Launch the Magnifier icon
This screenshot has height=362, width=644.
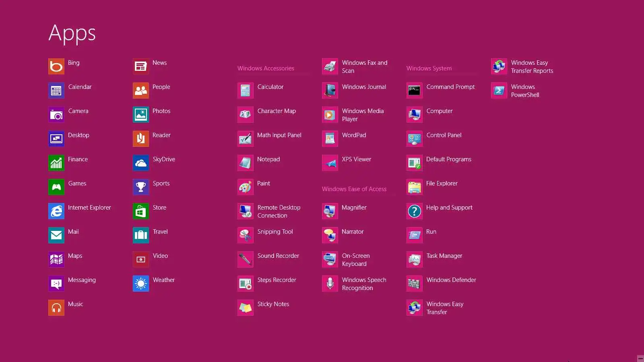[x=330, y=211]
